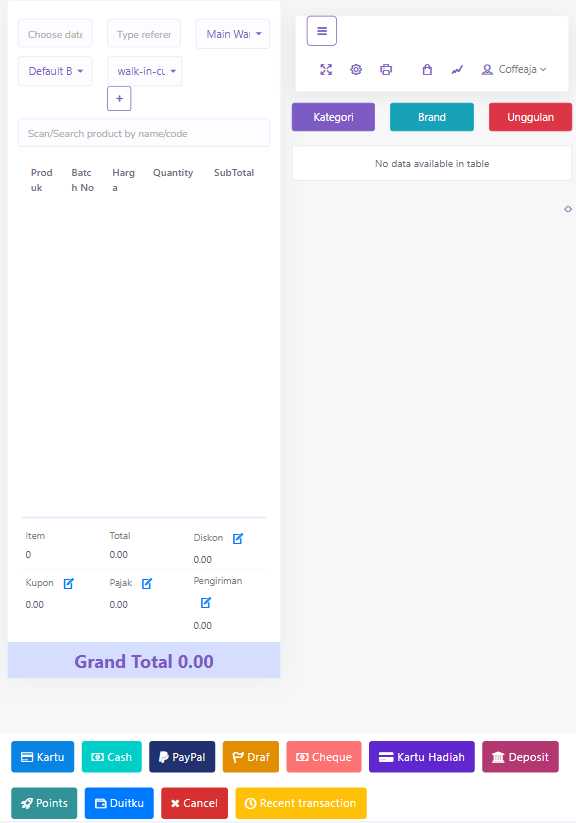Click the SubTotal column header

click(x=234, y=173)
